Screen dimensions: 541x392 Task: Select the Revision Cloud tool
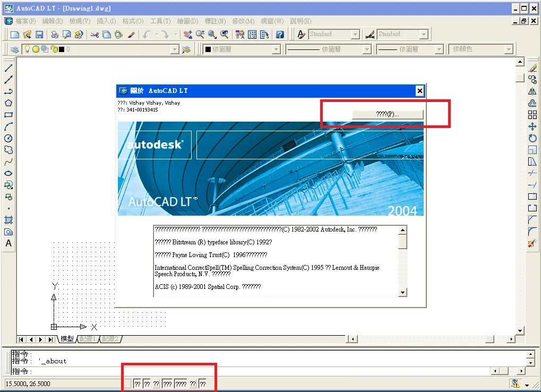(x=8, y=150)
